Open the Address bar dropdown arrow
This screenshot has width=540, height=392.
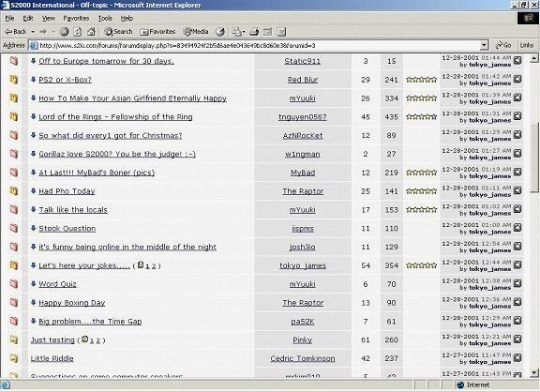click(484, 45)
